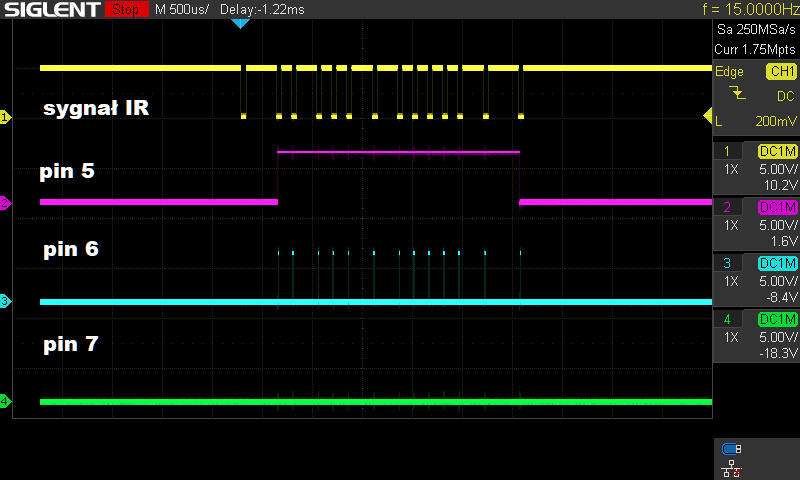Image resolution: width=800 pixels, height=480 pixels.
Task: Click the green channel 4 ground marker
Action: 5,401
